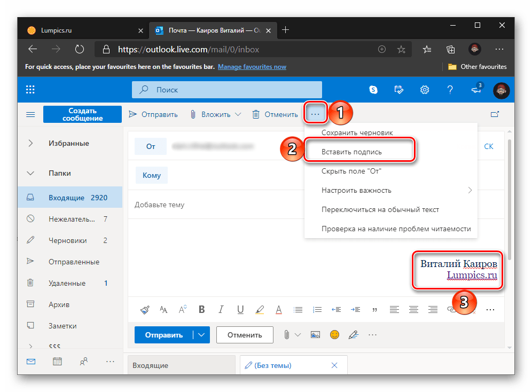The height and width of the screenshot is (392, 532).
Task: Collapse the Папки folder section
Action: click(x=30, y=174)
